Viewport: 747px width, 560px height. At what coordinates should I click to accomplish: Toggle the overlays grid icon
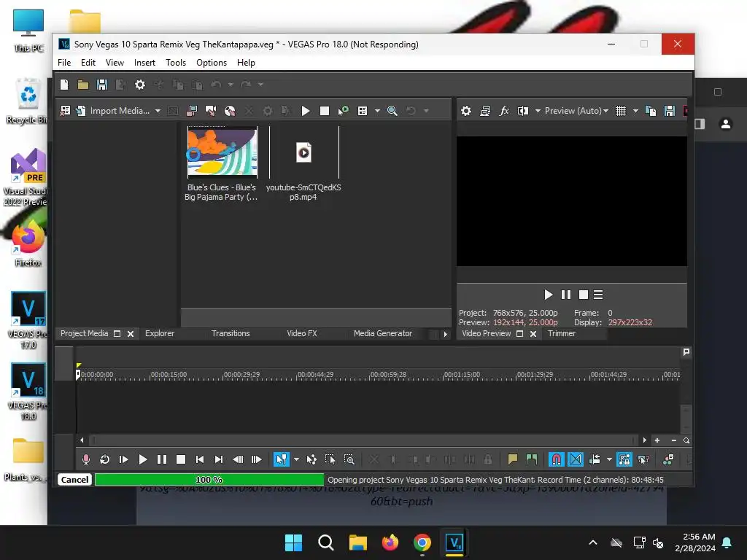[621, 111]
